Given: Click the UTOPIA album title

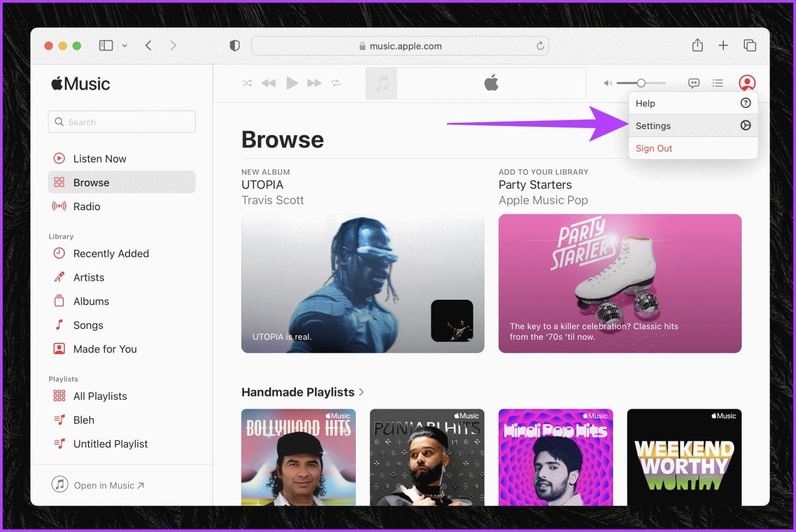Looking at the screenshot, I should 263,185.
